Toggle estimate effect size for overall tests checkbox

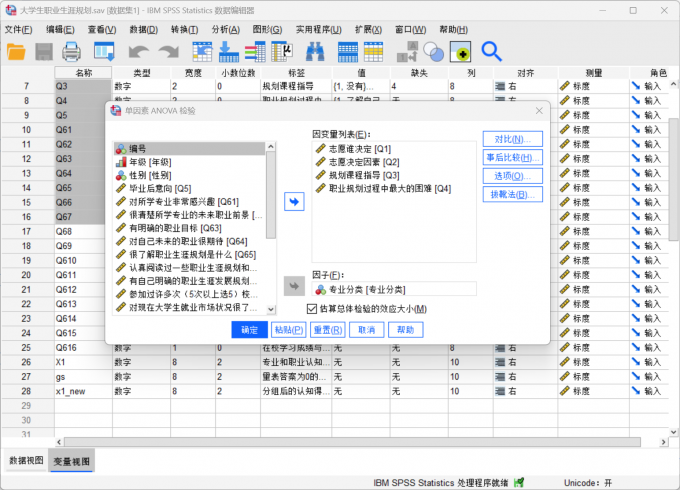click(x=311, y=309)
